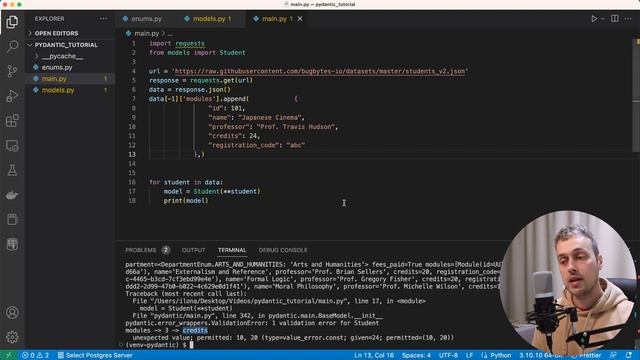Click the highlighted word credits in terminal

[x=195, y=330]
